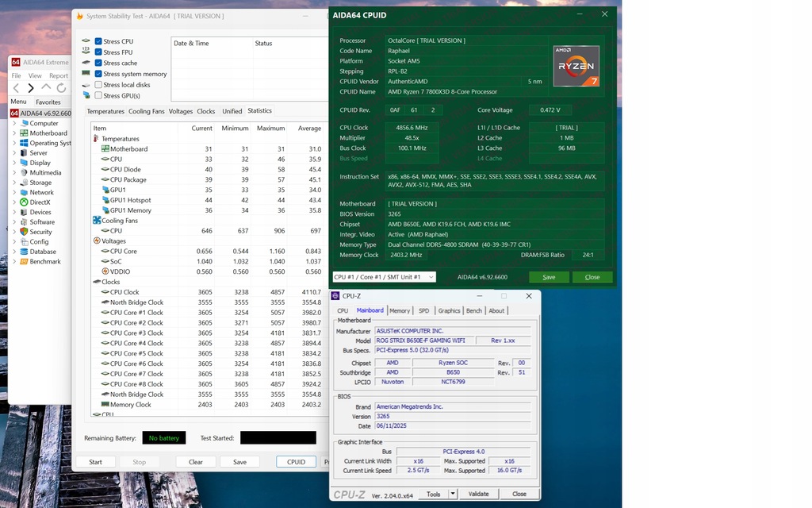Open the CPU core selector dropdown
Image resolution: width=812 pixels, height=508 pixels.
(384, 277)
